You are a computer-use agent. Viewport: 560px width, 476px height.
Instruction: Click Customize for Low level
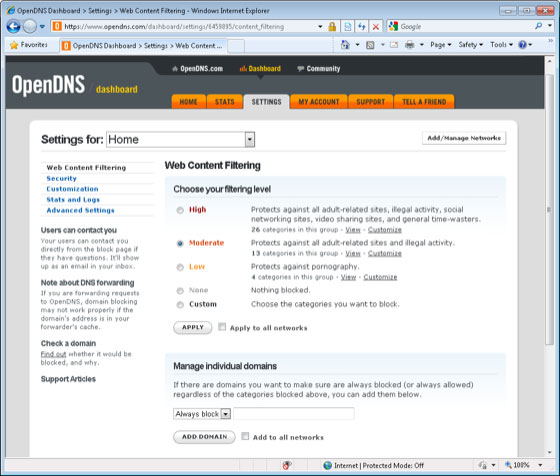pos(380,277)
